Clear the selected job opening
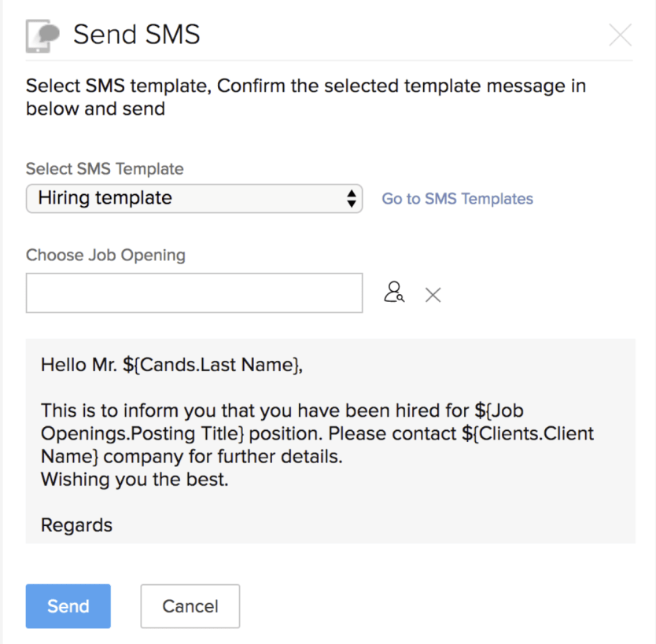Screen dimensions: 656x644 tap(433, 295)
